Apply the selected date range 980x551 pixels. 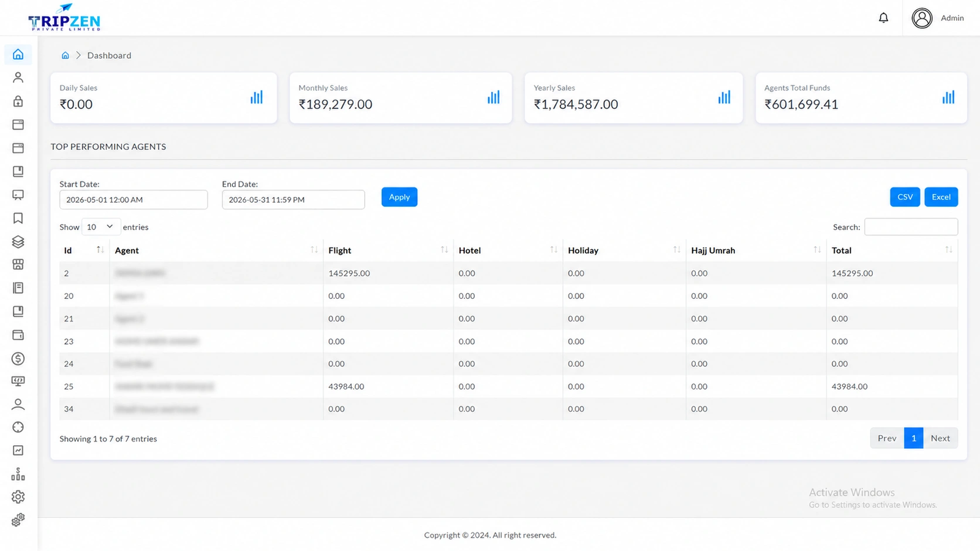click(399, 197)
